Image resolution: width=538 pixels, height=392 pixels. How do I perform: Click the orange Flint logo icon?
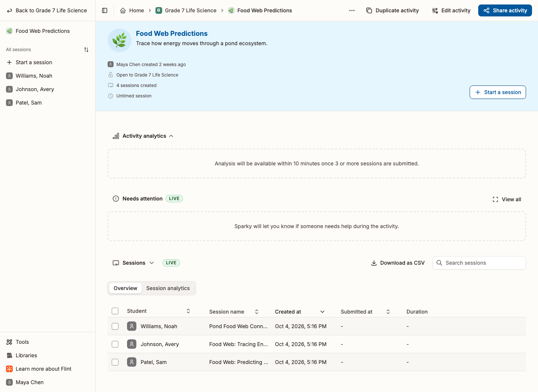9,369
